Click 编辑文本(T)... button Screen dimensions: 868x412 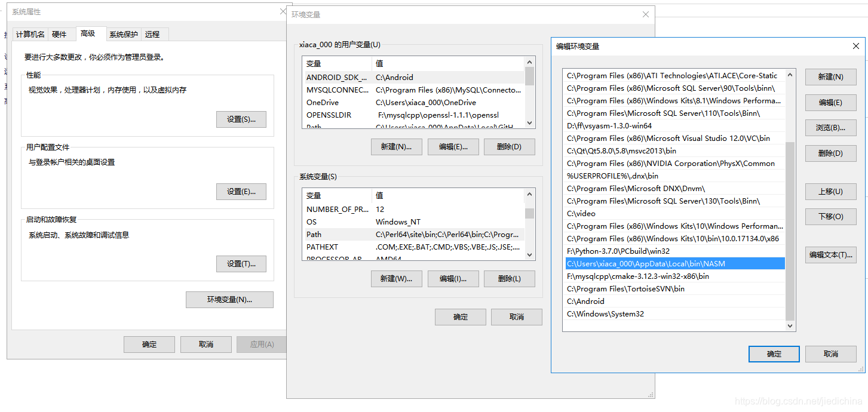pyautogui.click(x=831, y=255)
